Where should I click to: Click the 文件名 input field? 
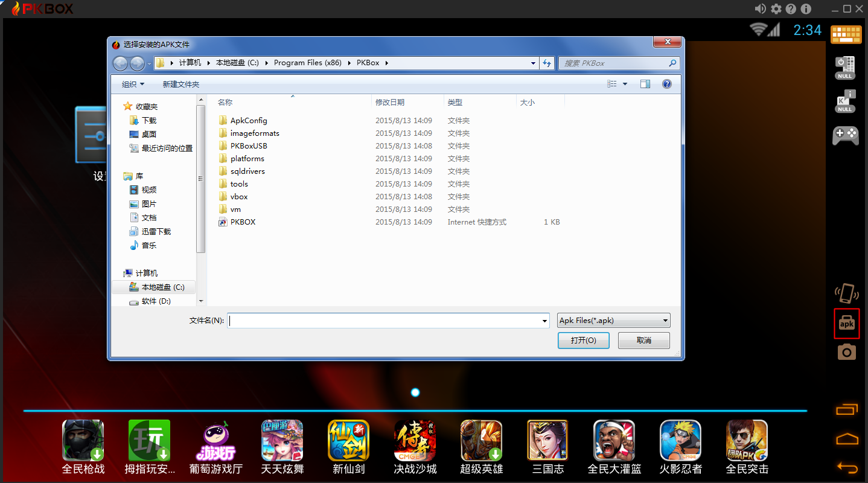384,321
